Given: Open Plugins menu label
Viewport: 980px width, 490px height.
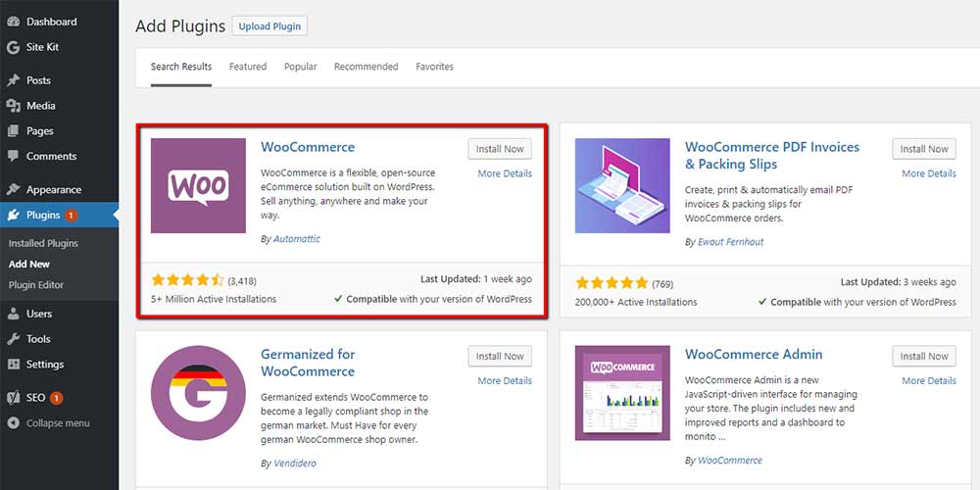Looking at the screenshot, I should pos(43,215).
